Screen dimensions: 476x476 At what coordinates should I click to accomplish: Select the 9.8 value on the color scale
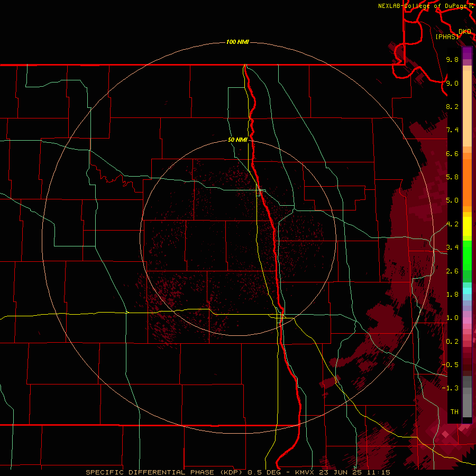click(x=452, y=59)
